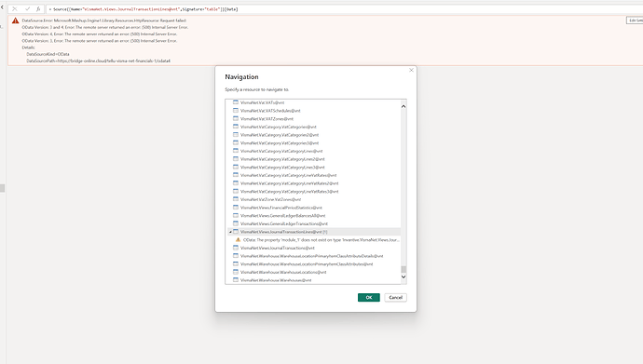Click the table icon beside GeneralLedgerTransactions@vnt
This screenshot has height=364, width=643.
(236, 223)
